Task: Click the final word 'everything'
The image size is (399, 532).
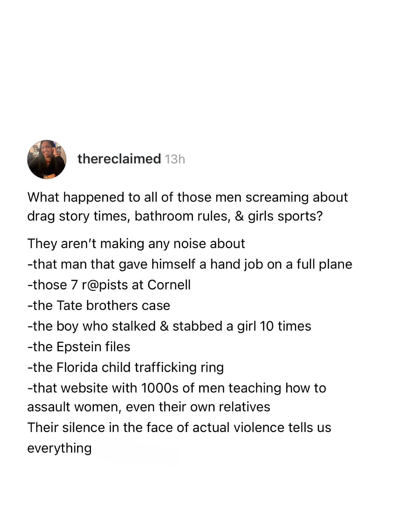Action: [x=59, y=448]
